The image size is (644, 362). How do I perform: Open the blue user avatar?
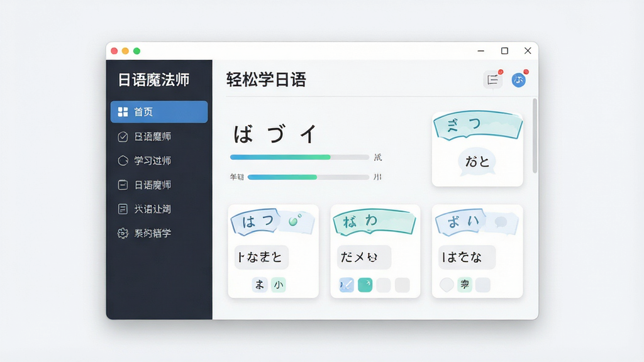[519, 80]
